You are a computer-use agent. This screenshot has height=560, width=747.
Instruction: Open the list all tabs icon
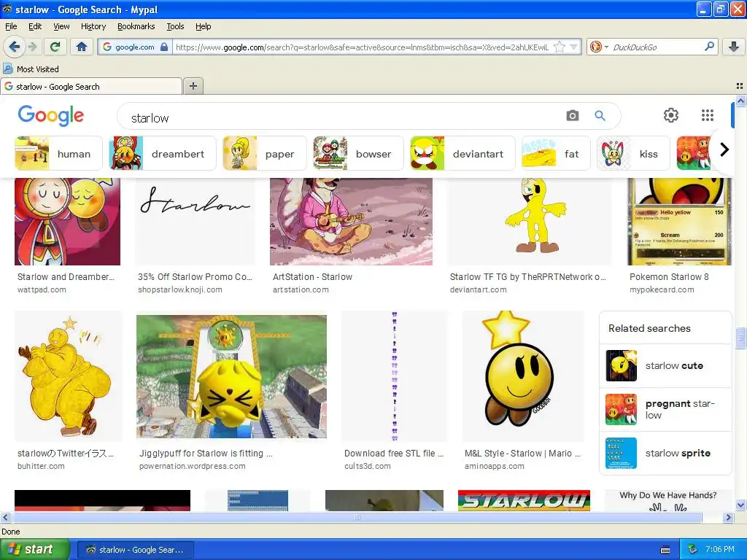coord(739,86)
